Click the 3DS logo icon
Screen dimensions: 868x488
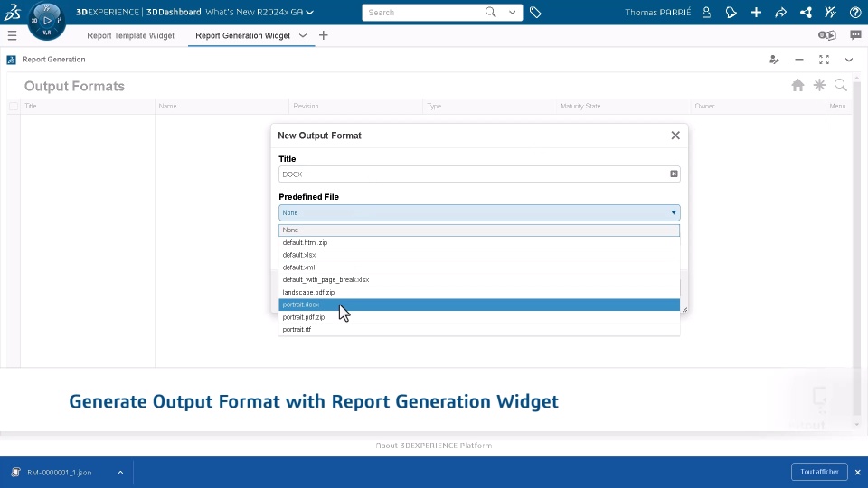pos(12,12)
